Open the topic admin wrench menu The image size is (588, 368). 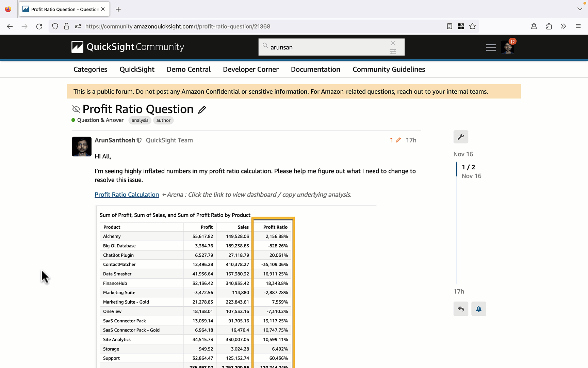[461, 137]
